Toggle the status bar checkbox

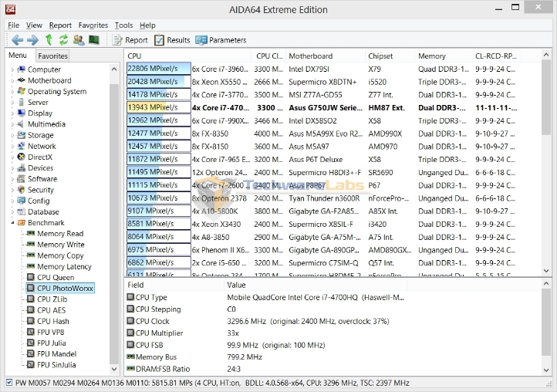coord(9,383)
